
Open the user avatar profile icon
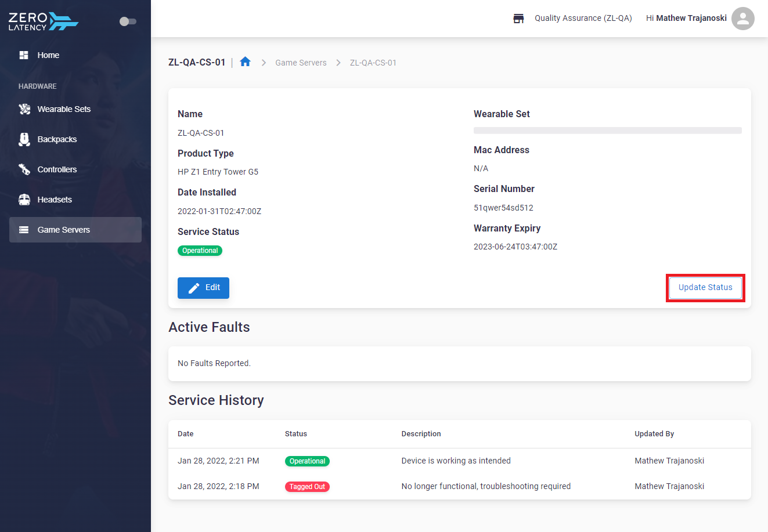[x=743, y=19]
